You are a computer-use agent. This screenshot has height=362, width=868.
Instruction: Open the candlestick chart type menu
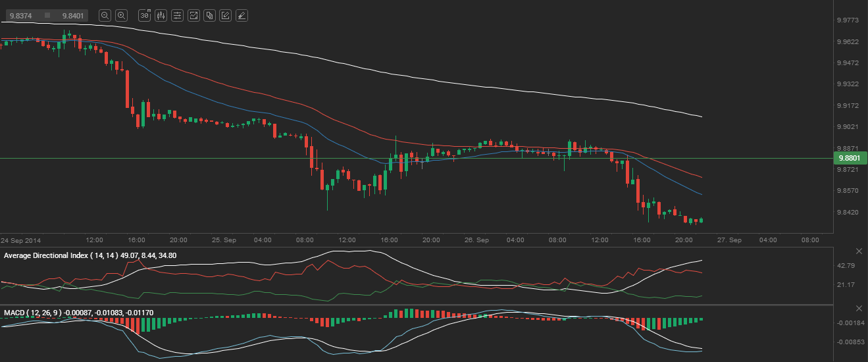point(161,15)
